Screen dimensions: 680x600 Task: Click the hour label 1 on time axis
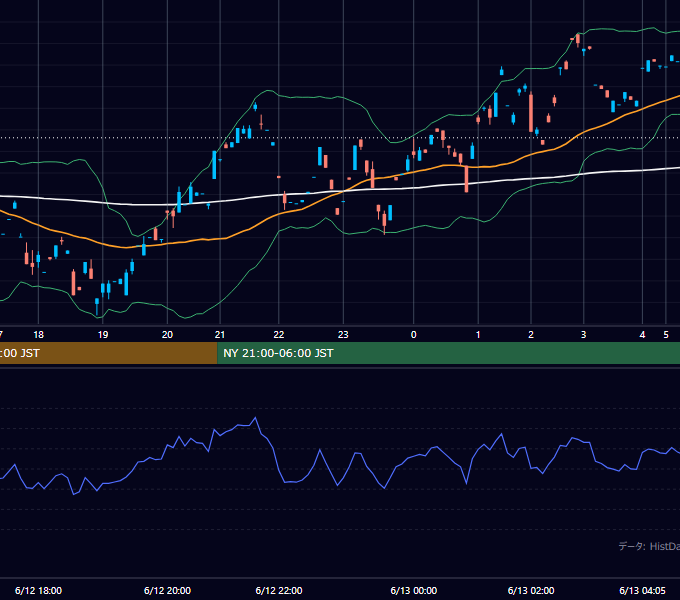[x=478, y=335]
